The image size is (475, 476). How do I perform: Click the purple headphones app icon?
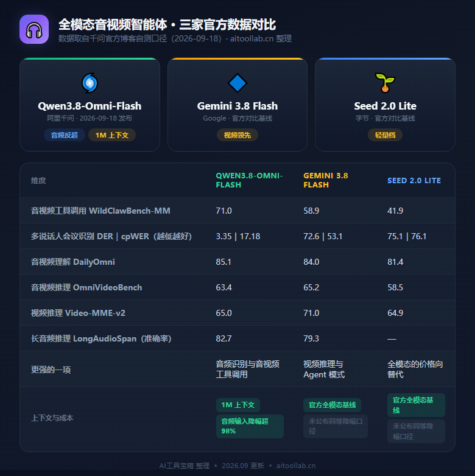tap(34, 29)
